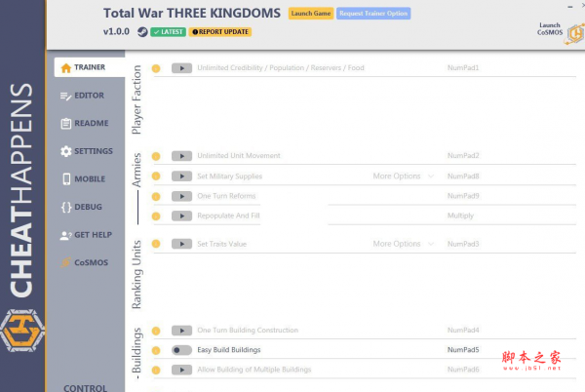The width and height of the screenshot is (585, 392).
Task: Activate Allow Building of Multiple Buildings button
Action: pos(181,370)
